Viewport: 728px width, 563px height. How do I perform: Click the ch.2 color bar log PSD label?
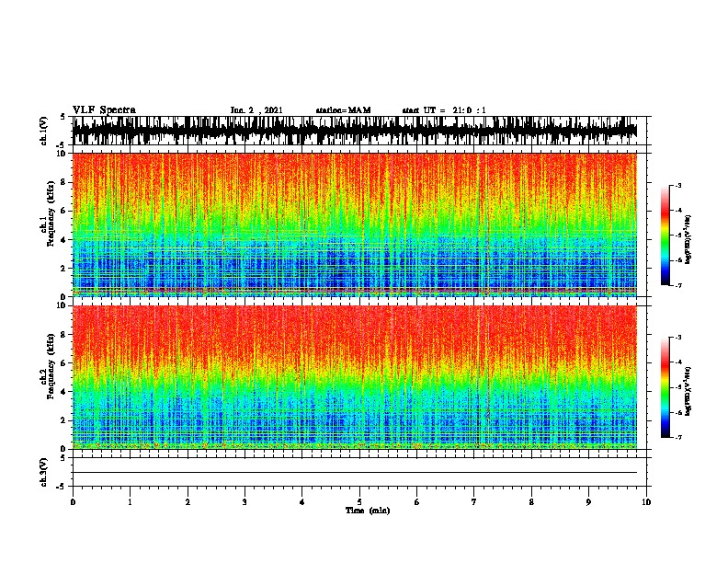point(688,391)
